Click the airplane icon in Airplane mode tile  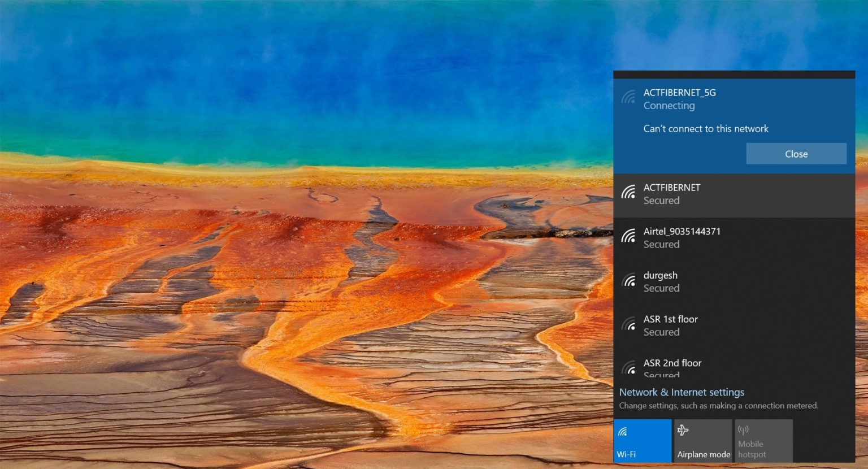point(682,430)
